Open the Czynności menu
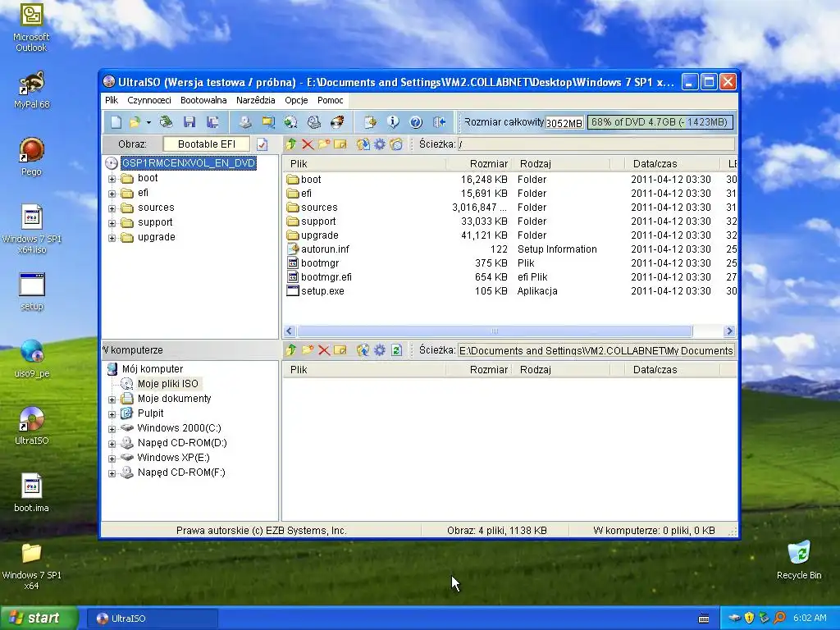The image size is (840, 630). tap(149, 100)
